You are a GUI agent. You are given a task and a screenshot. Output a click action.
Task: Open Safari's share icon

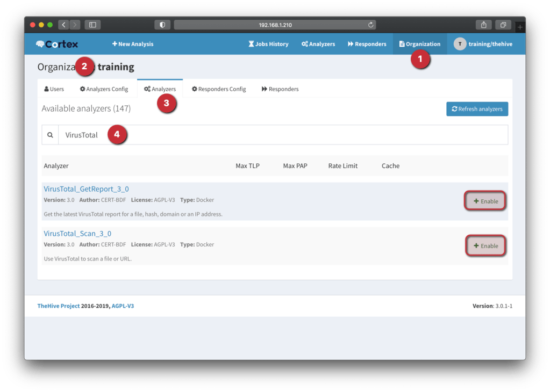[x=484, y=25]
